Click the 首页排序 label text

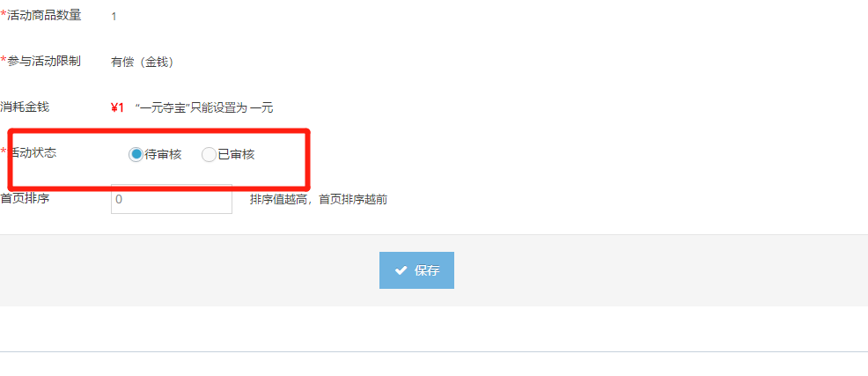(25, 198)
